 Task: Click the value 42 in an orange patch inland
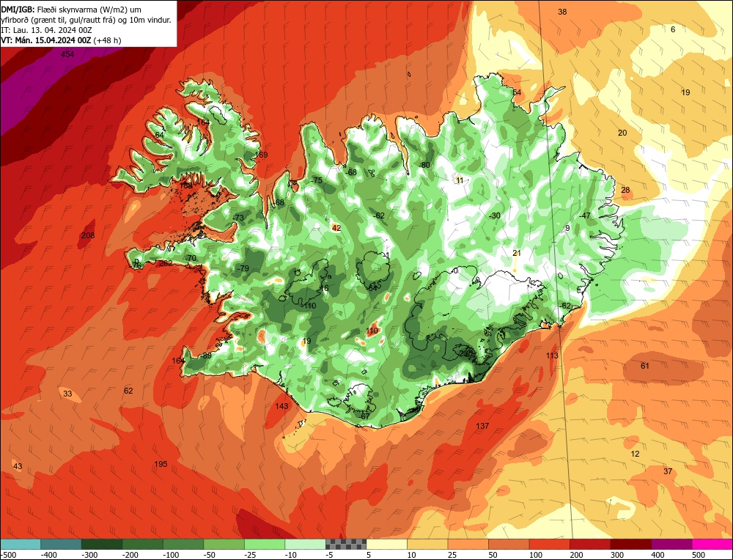(x=336, y=228)
